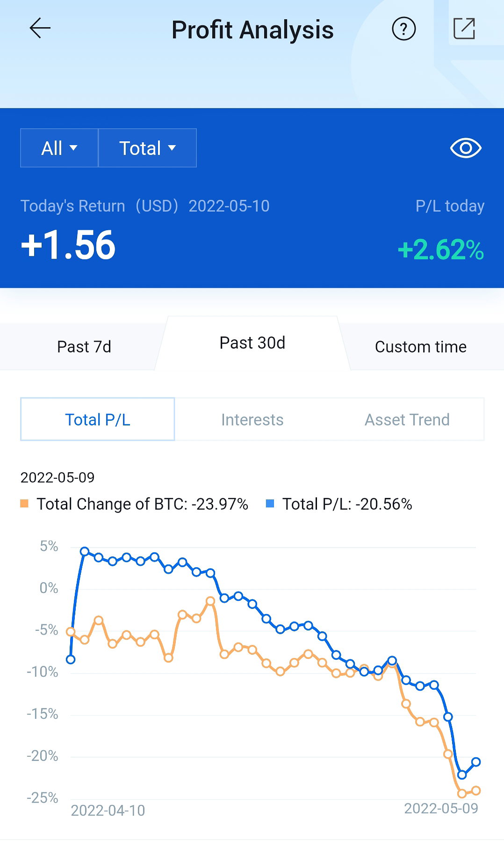Viewport: 504px width, 862px height.
Task: Tap the back arrow icon
Action: tap(40, 29)
